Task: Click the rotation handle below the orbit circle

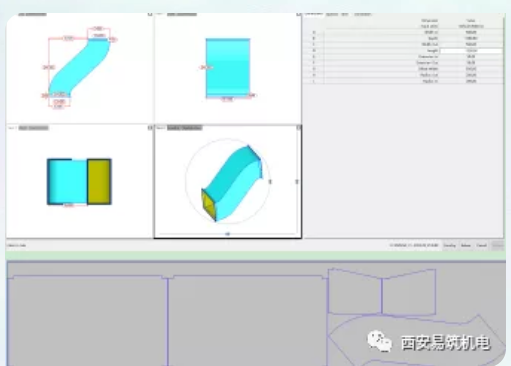Action: (x=228, y=234)
